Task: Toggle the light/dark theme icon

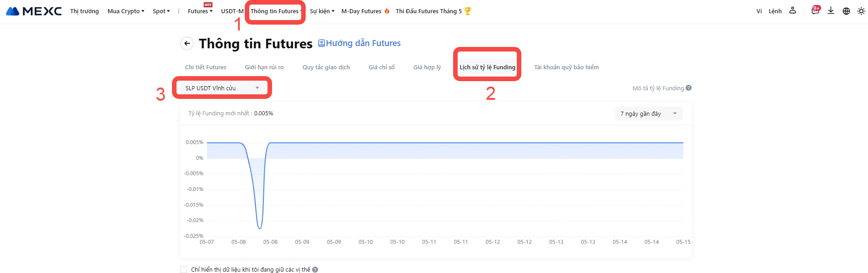Action: click(861, 11)
